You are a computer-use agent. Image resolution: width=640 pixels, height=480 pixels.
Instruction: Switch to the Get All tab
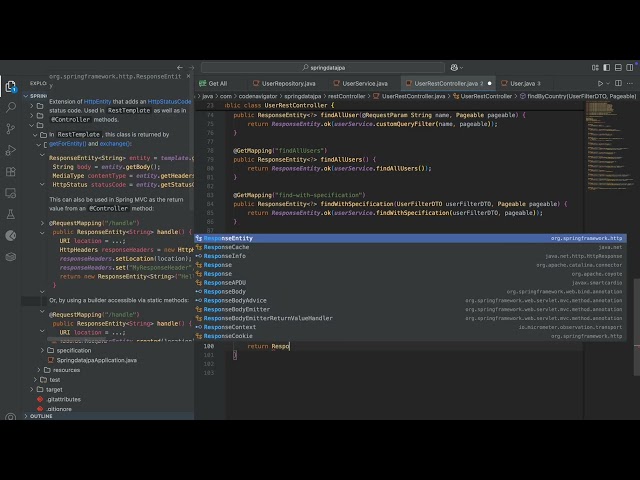[x=218, y=83]
